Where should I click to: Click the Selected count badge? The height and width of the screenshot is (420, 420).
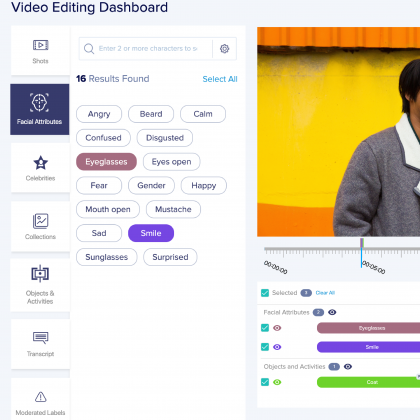pos(306,293)
